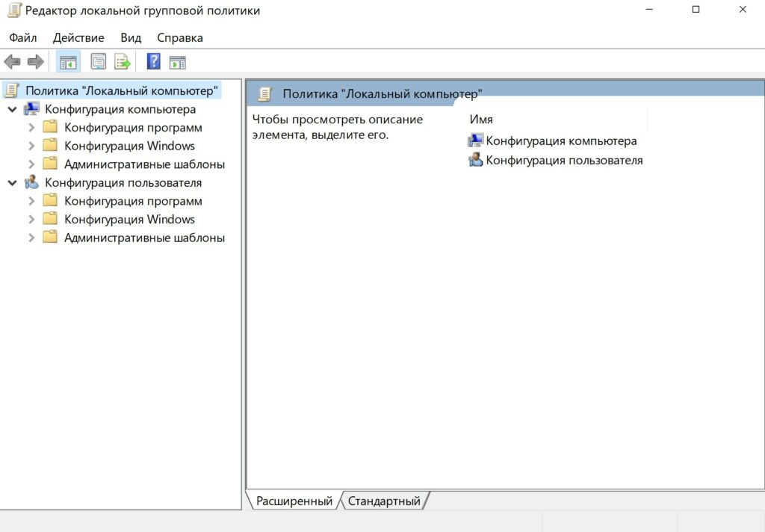The image size is (765, 532).
Task: Collapse the Конфигурация компьютера tree node
Action: [x=13, y=109]
